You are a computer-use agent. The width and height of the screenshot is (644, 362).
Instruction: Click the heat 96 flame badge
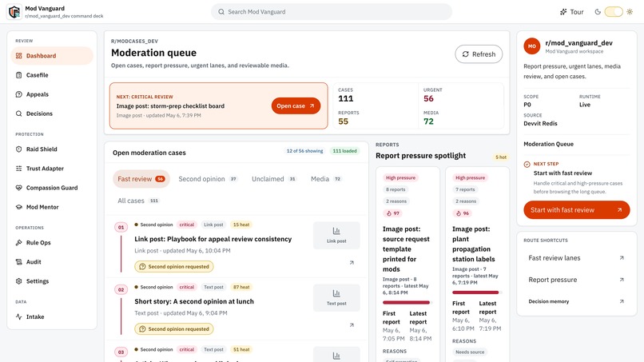pos(463,213)
